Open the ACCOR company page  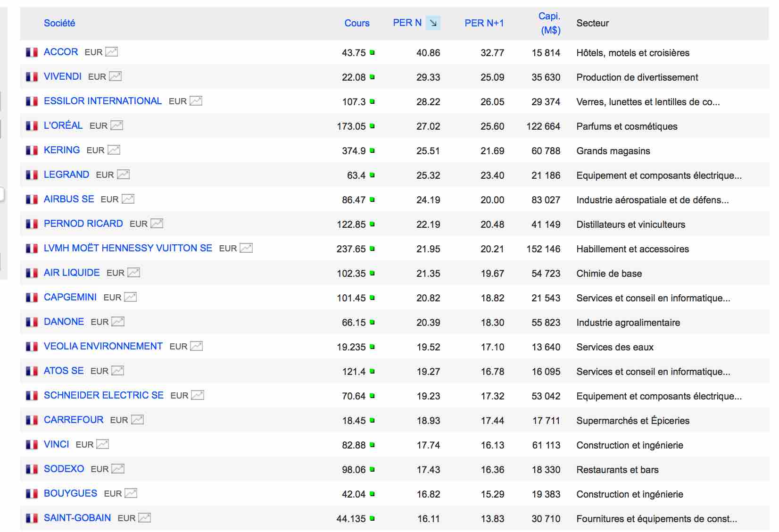(x=61, y=52)
